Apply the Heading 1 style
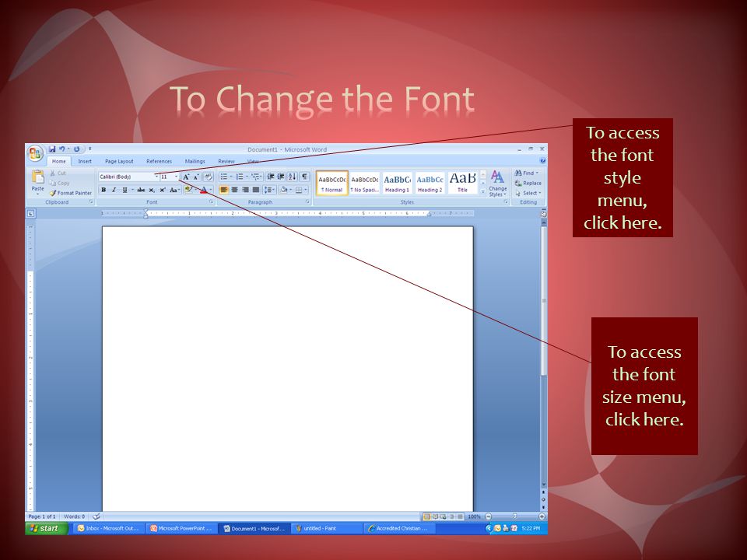 coord(398,183)
